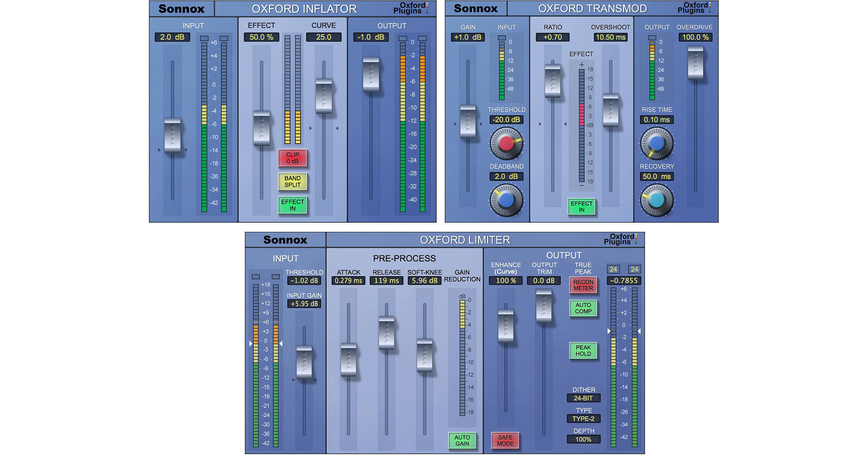This screenshot has height=456, width=868.
Task: Click the Inflator input 2.0 dB value field
Action: point(172,37)
